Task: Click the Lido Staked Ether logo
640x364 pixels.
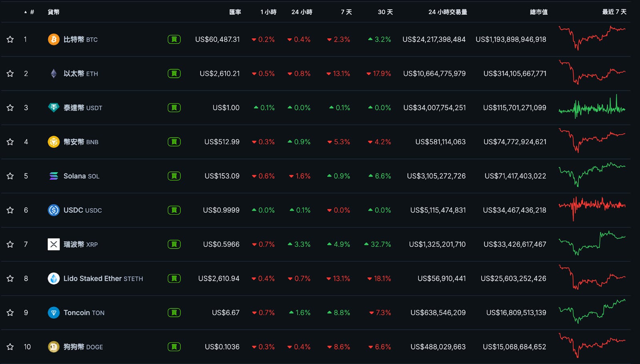Action: tap(54, 278)
